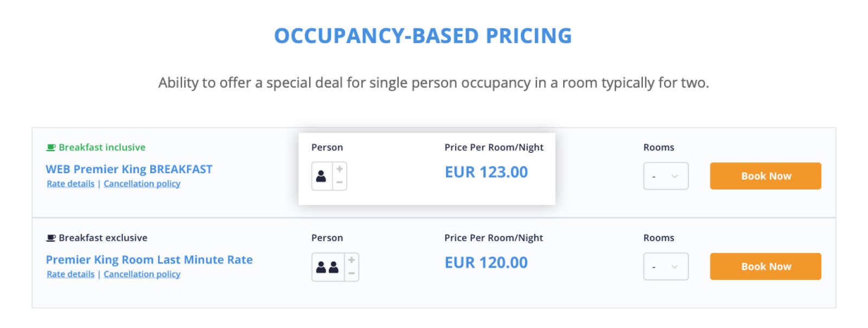This screenshot has width=868, height=328.
Task: Click the minus icon on Last Minute Rate person selector
Action: pos(352,274)
